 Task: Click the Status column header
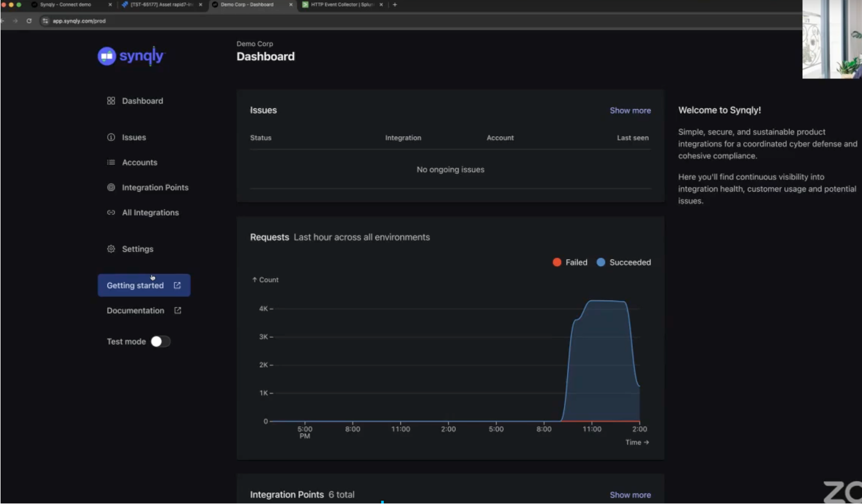(x=261, y=138)
